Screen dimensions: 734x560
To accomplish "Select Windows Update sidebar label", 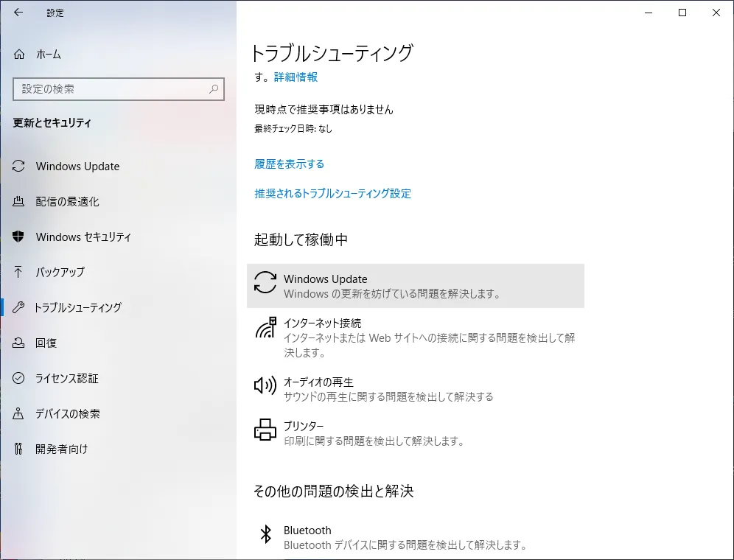I will (x=77, y=167).
